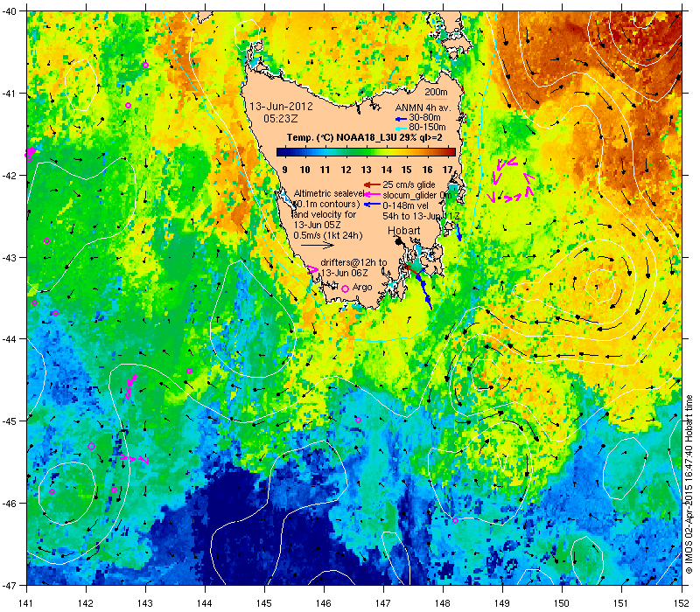
Task: Click the larger Argo circle near 142.1E, 45.3S
Action: pos(92,446)
